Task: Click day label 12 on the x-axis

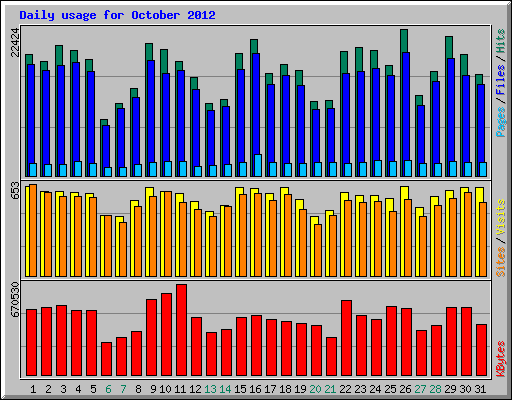Action: pos(195,389)
